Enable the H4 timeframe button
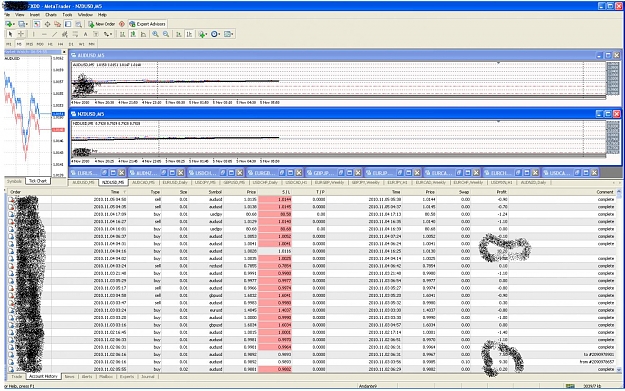Viewport: 625px width, 391px height. coord(61,44)
